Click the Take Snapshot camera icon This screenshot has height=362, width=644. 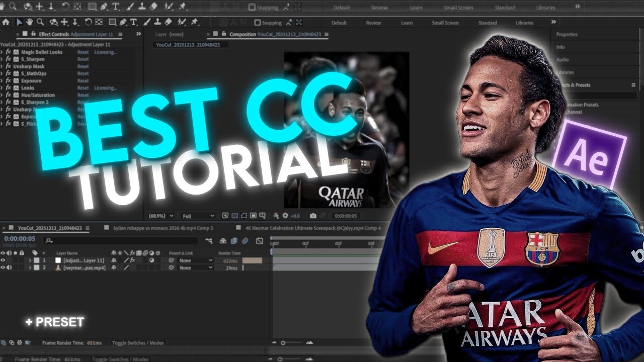313,216
